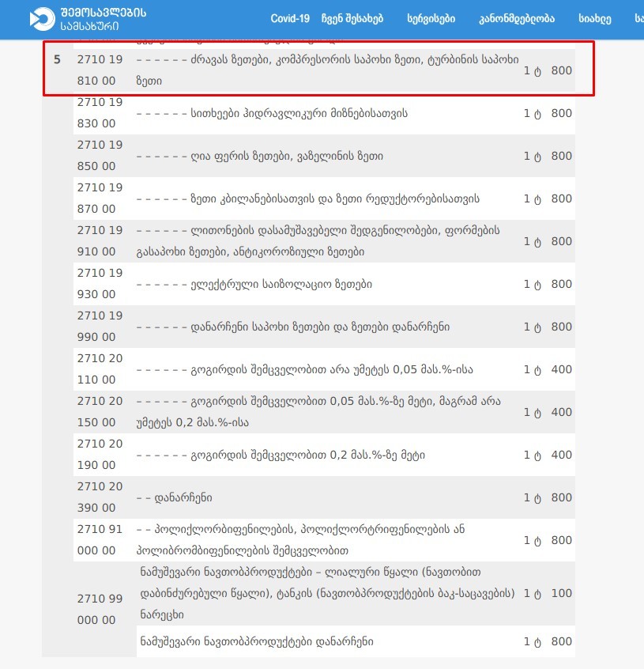Open the Covid-19 menu item
This screenshot has width=644, height=669.
(290, 19)
